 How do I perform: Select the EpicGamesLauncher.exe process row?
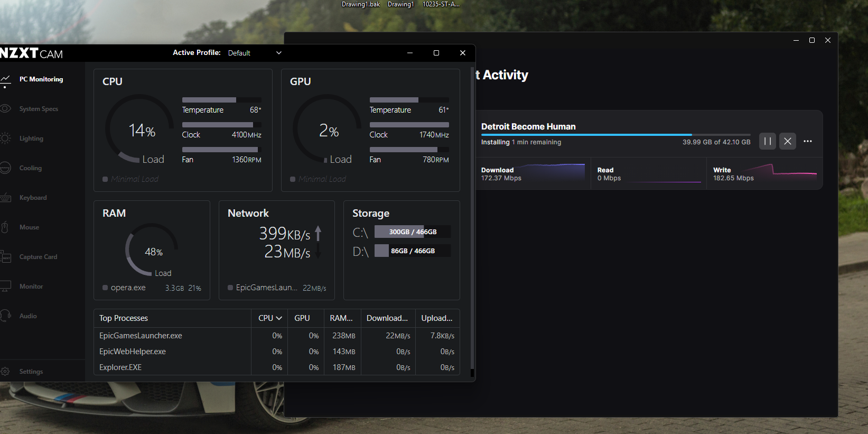tap(277, 336)
